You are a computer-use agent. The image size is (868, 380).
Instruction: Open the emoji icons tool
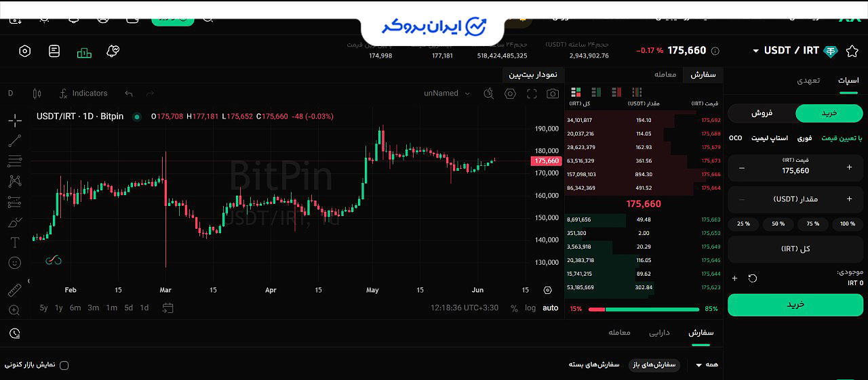tap(15, 263)
